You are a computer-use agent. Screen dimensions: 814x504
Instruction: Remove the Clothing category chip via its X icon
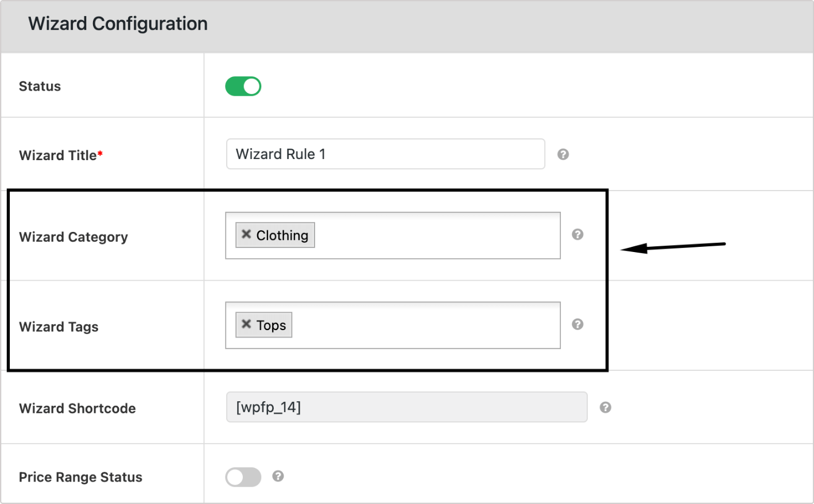pyautogui.click(x=246, y=234)
